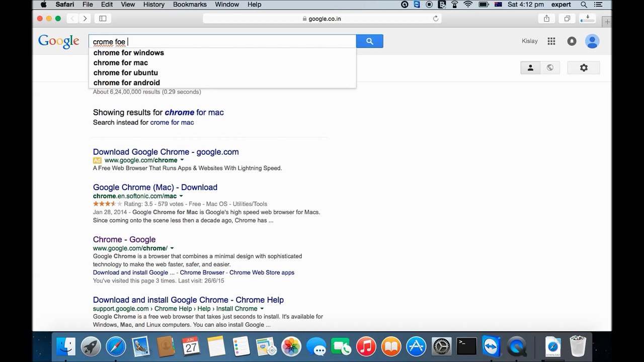Open Notification Center in the menu bar

(599, 5)
